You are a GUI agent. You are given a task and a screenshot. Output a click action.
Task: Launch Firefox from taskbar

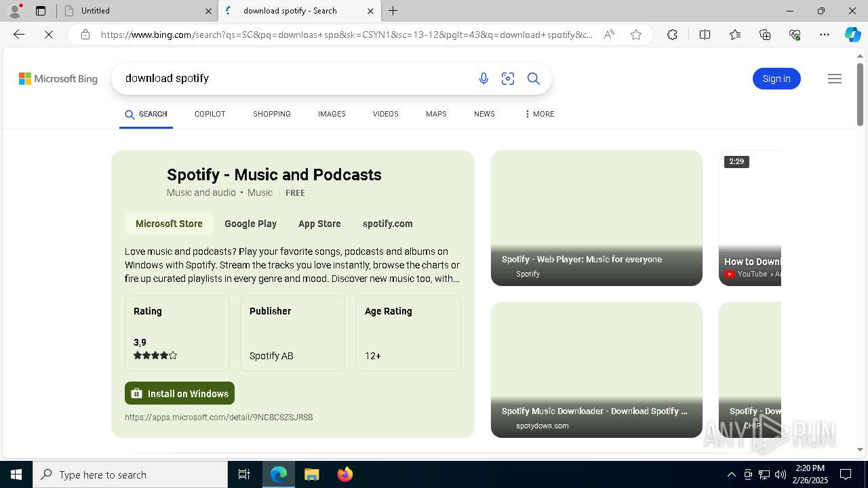344,474
